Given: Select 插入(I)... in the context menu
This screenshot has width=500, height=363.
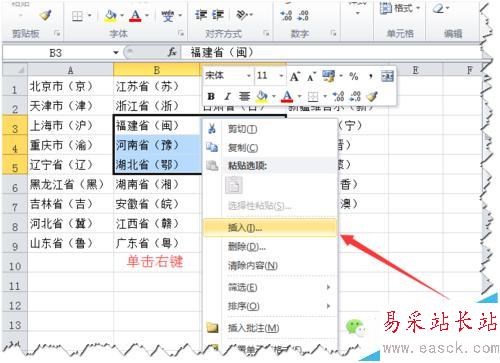Looking at the screenshot, I should click(270, 228).
